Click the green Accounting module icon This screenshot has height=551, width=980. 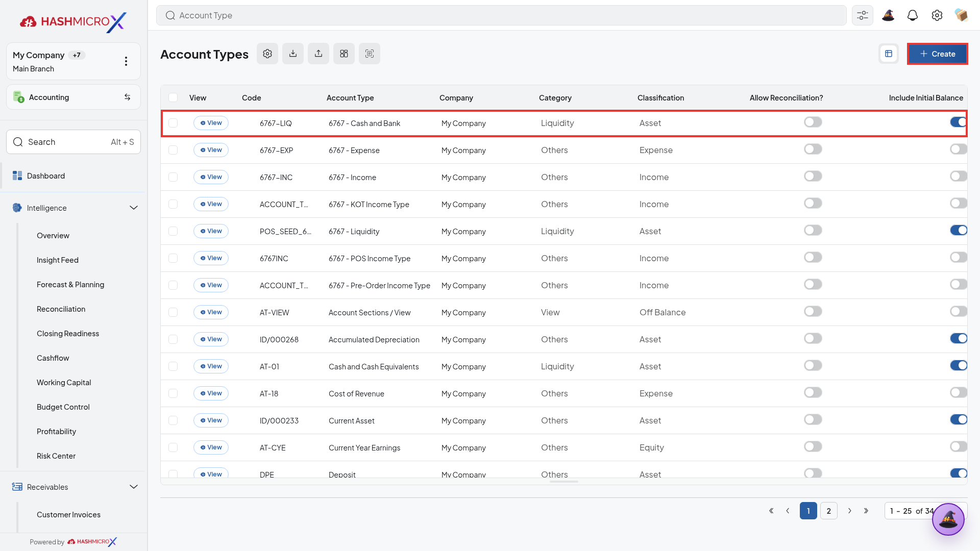(18, 97)
